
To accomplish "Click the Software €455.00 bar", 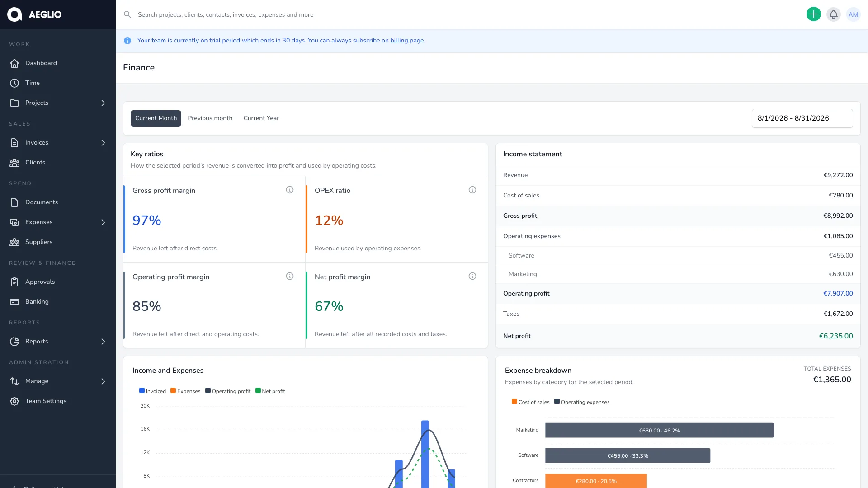I will point(627,456).
